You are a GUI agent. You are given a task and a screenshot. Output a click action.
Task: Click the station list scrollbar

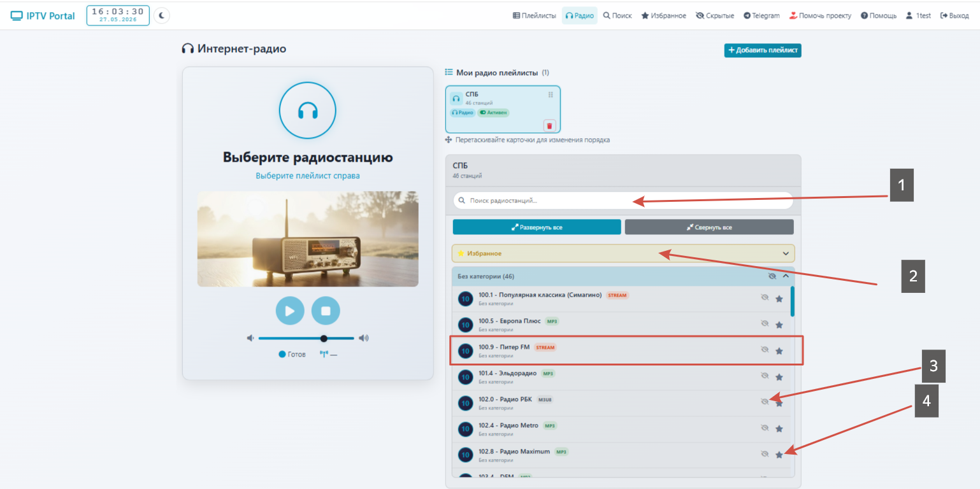(793, 301)
